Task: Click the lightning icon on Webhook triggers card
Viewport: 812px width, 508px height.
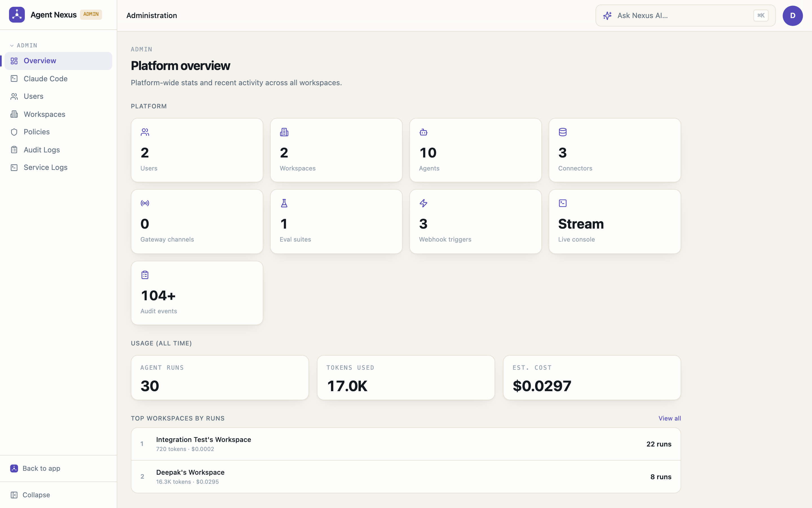Action: click(423, 203)
